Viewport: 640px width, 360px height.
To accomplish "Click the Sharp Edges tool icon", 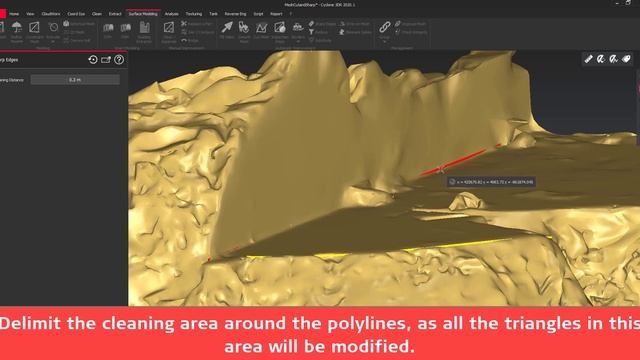I will (311, 24).
